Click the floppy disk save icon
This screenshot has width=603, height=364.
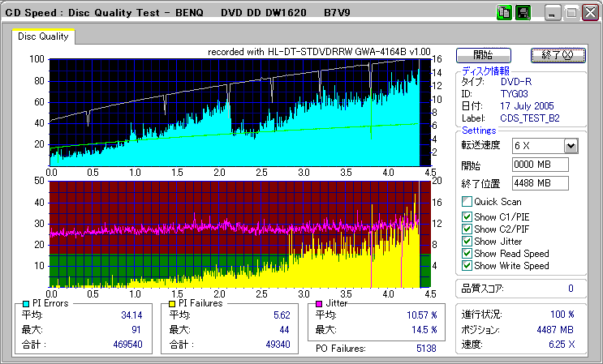(x=523, y=13)
